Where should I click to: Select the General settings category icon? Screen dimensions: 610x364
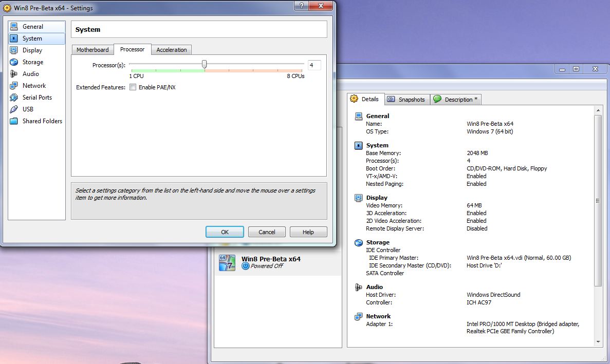[14, 27]
